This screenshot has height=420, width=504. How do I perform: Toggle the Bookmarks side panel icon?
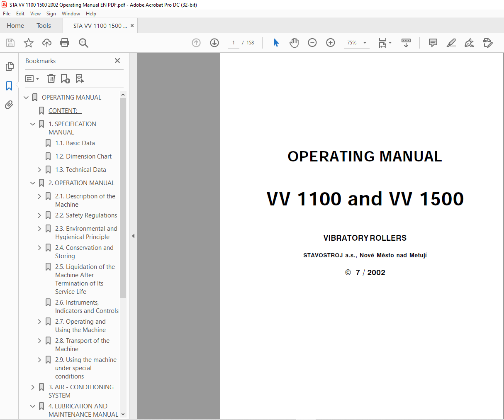click(9, 86)
